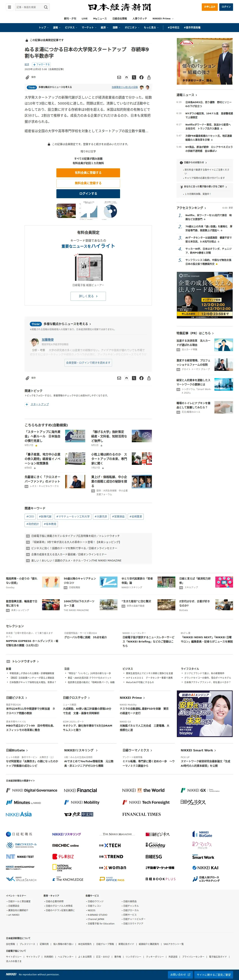The width and height of the screenshot is (239, 980).
Task: Click 無料会員に登録する button
Action: 88,183
